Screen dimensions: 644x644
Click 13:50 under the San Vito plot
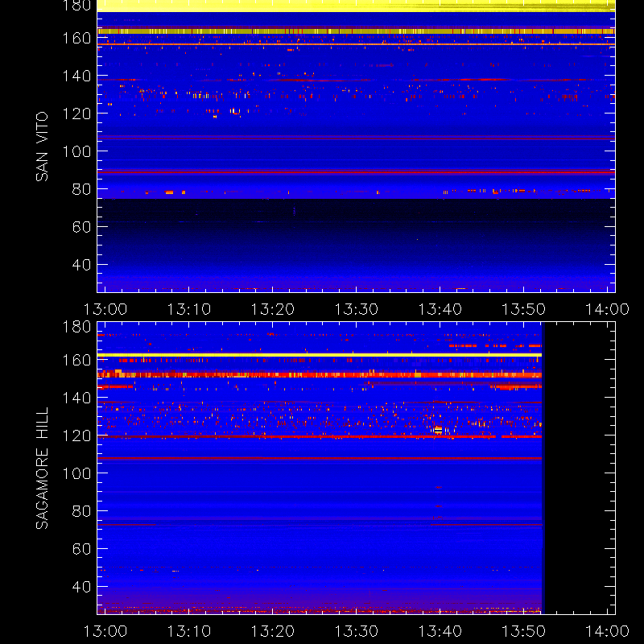click(x=524, y=309)
